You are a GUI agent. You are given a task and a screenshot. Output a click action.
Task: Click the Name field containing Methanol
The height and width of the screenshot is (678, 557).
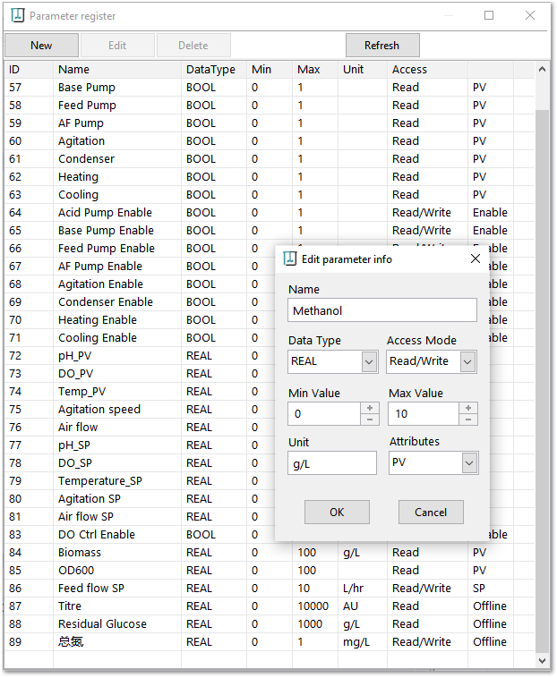pos(382,310)
